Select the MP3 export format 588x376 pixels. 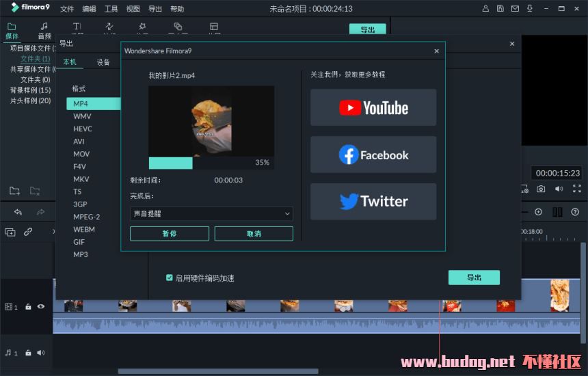tap(80, 254)
